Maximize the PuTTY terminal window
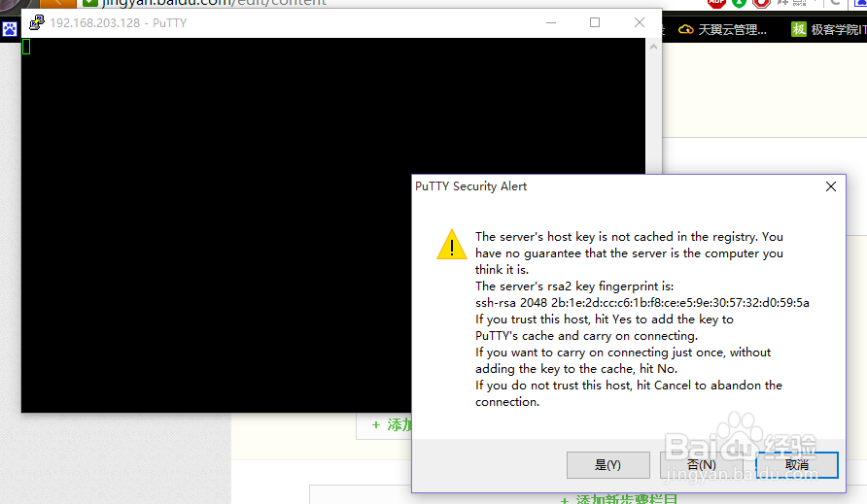867x504 pixels. (x=595, y=22)
